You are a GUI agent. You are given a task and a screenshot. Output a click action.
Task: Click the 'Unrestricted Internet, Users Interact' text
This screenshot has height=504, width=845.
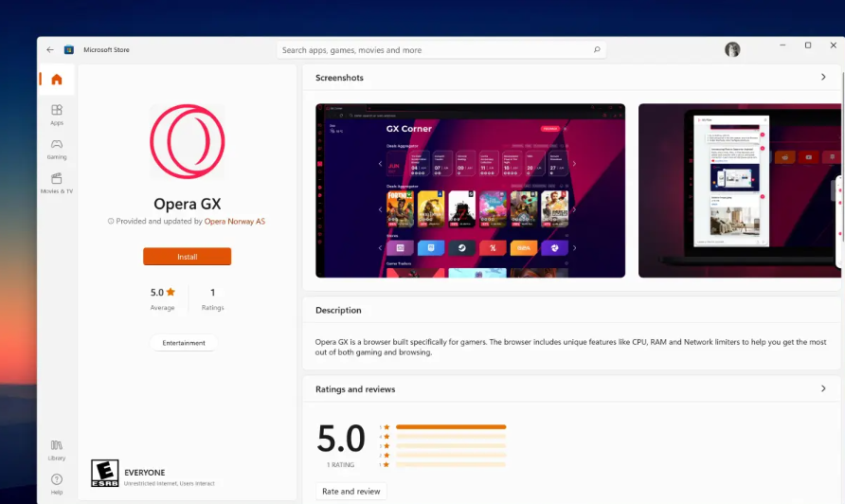170,483
